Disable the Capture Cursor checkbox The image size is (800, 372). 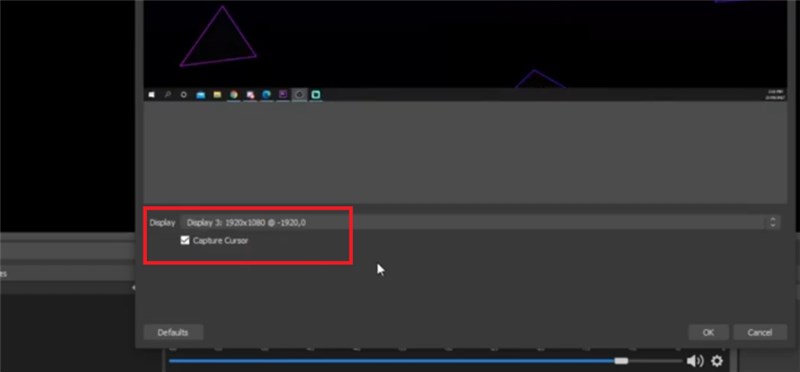[x=185, y=240]
